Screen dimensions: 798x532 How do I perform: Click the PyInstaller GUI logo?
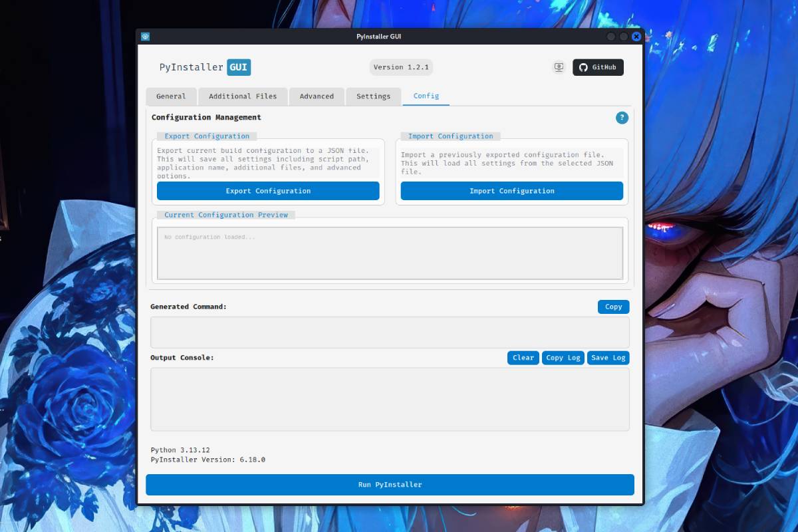[x=205, y=67]
